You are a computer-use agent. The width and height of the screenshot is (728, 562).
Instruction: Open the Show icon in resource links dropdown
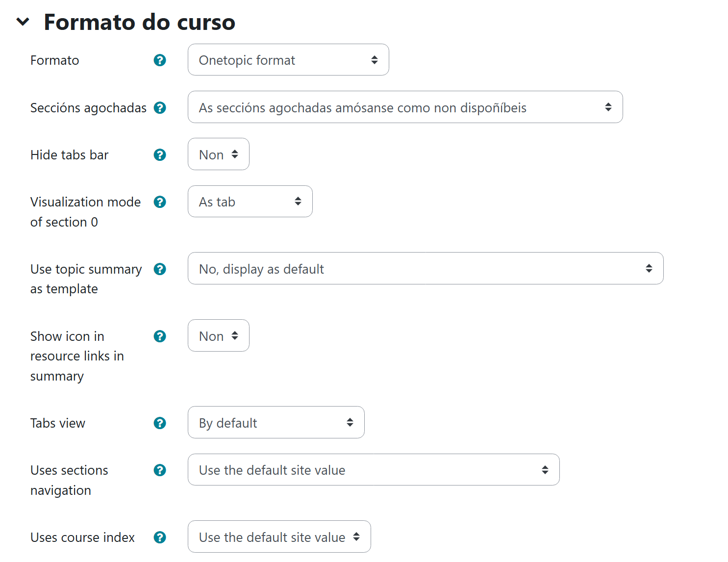pos(218,335)
